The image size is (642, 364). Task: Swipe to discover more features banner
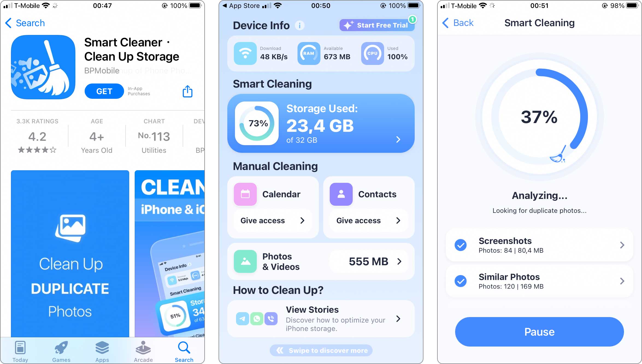click(320, 350)
